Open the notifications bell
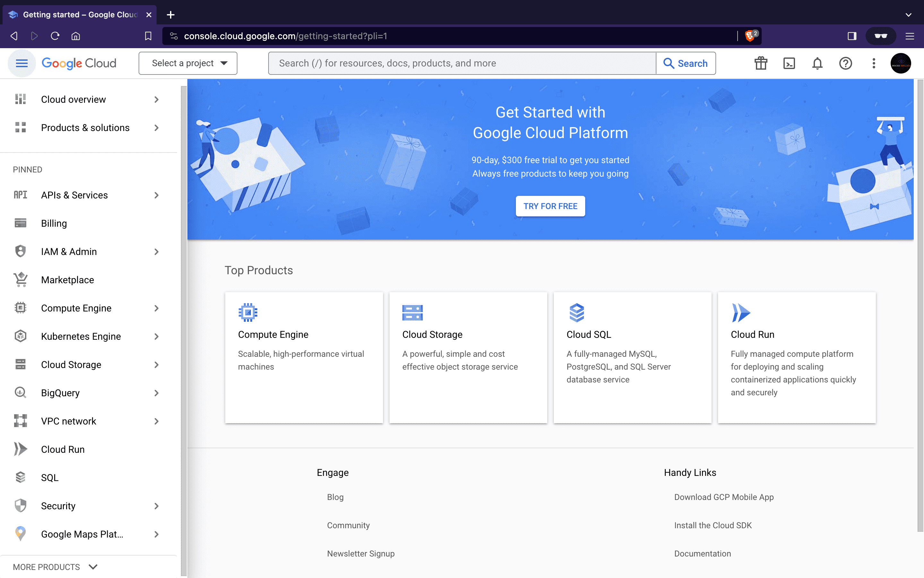The width and height of the screenshot is (924, 578). (x=817, y=63)
